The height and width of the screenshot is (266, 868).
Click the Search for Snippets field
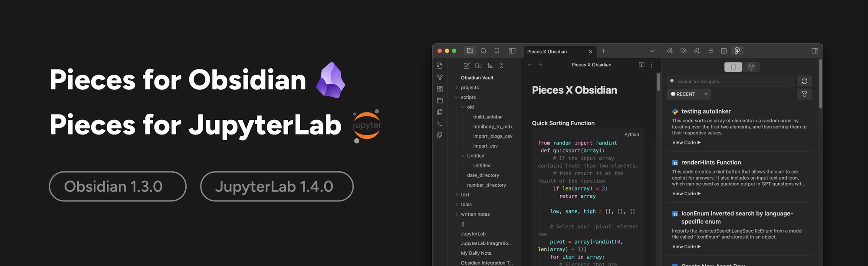(x=730, y=81)
